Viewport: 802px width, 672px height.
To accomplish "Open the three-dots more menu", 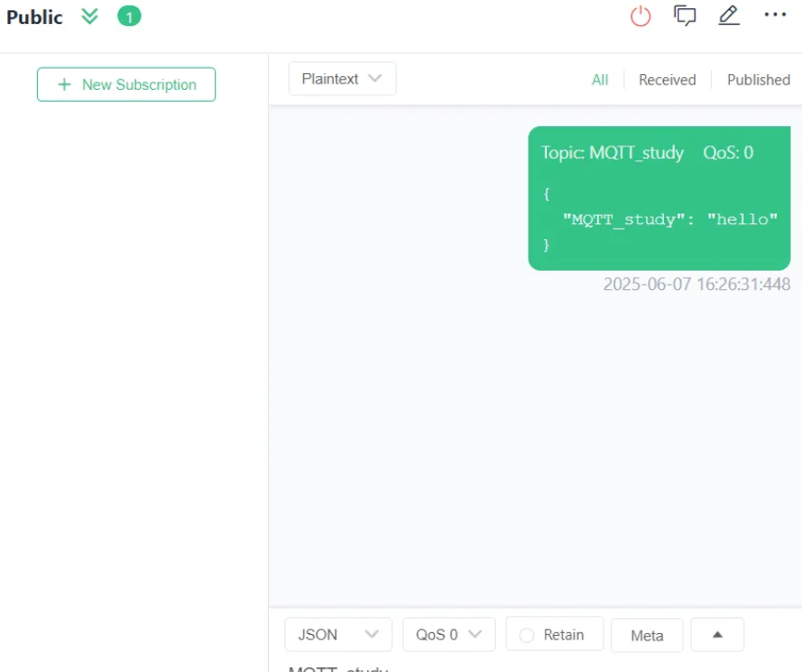I will 775,15.
